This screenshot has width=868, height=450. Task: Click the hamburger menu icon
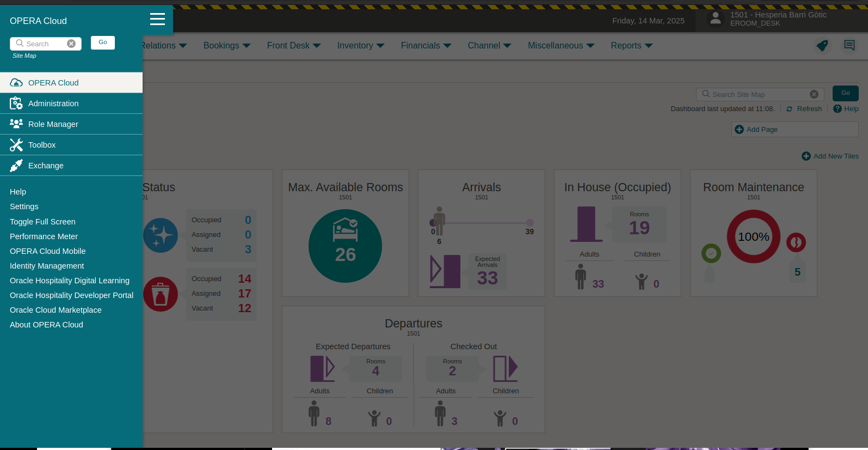pyautogui.click(x=157, y=20)
